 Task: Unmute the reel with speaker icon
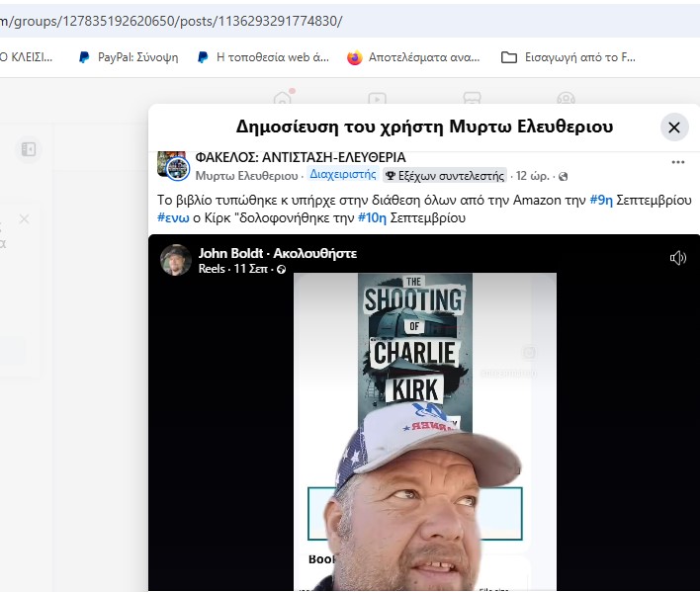tap(677, 258)
